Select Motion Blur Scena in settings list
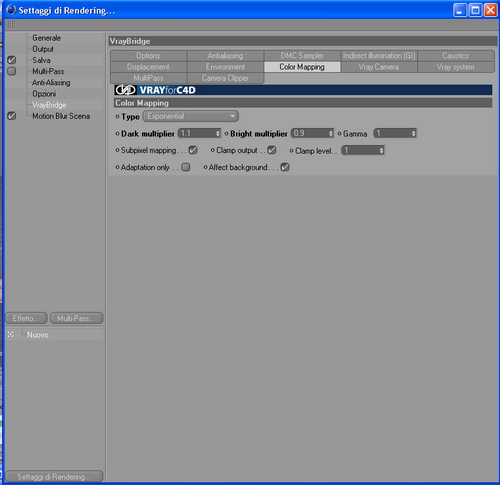The height and width of the screenshot is (485, 500). [x=61, y=116]
